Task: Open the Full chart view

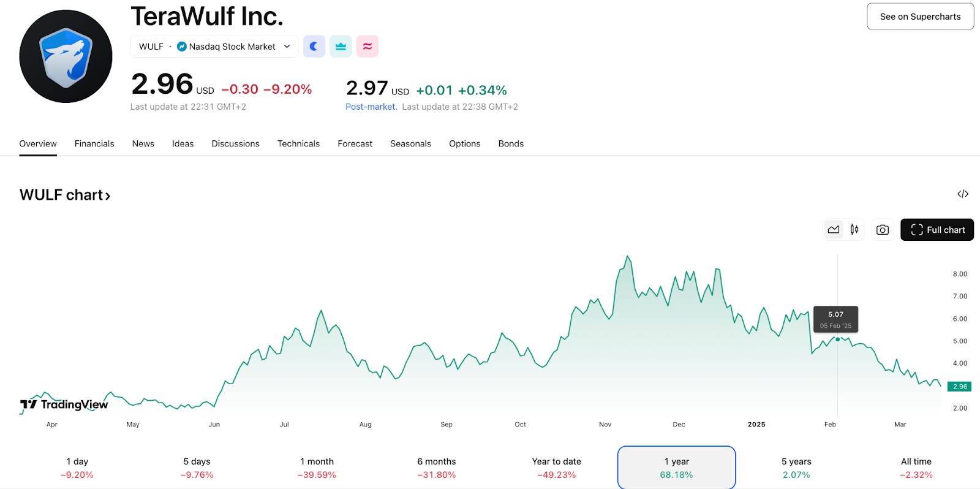Action: tap(937, 230)
